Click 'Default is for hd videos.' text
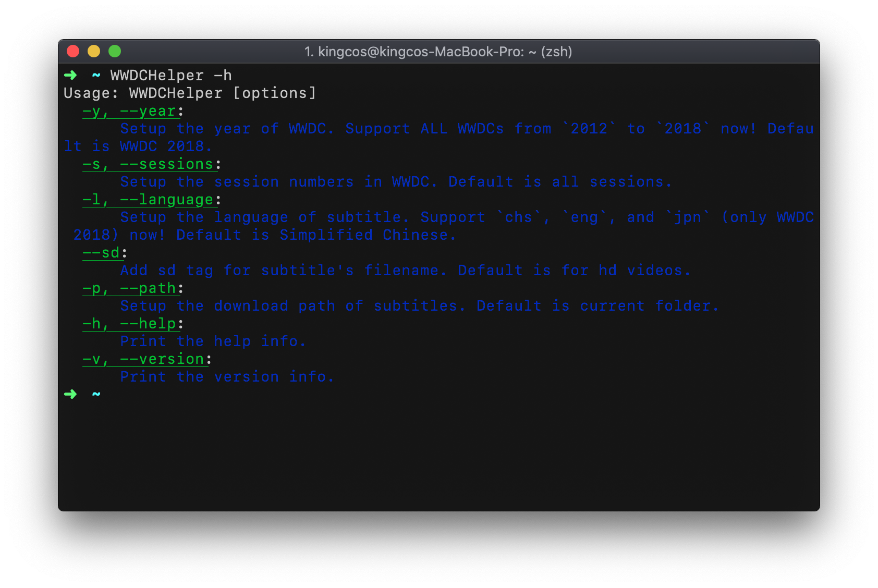Screen dimensions: 878x588 [574, 271]
